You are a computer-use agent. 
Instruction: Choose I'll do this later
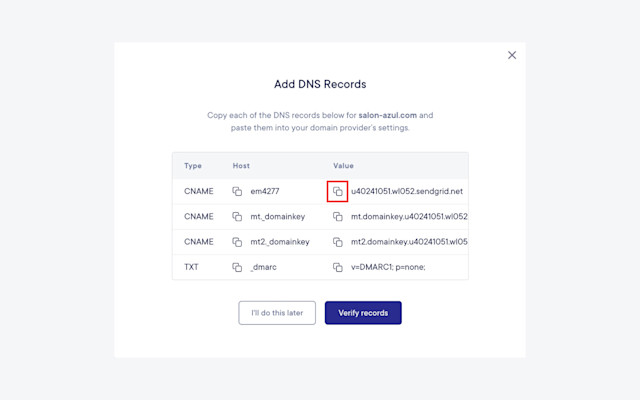[x=277, y=313]
